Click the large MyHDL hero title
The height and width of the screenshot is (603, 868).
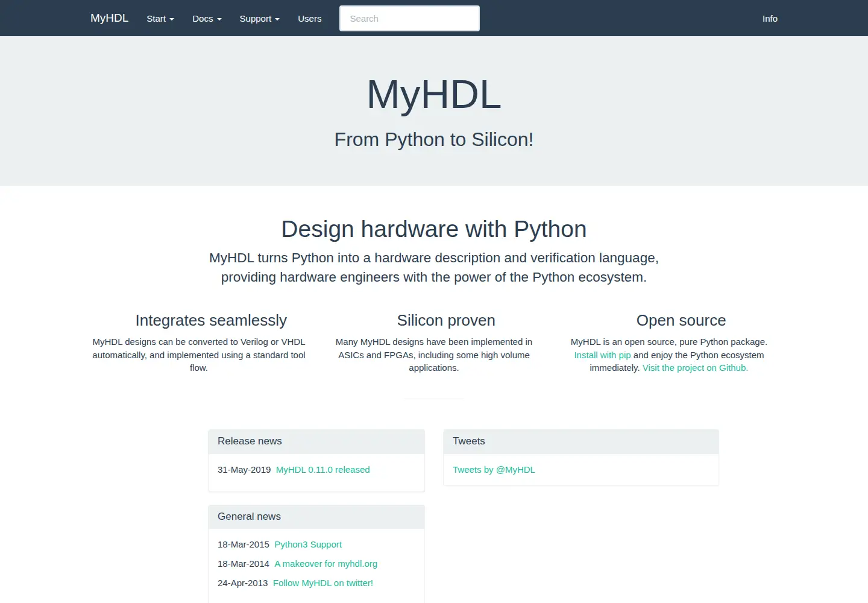click(434, 95)
